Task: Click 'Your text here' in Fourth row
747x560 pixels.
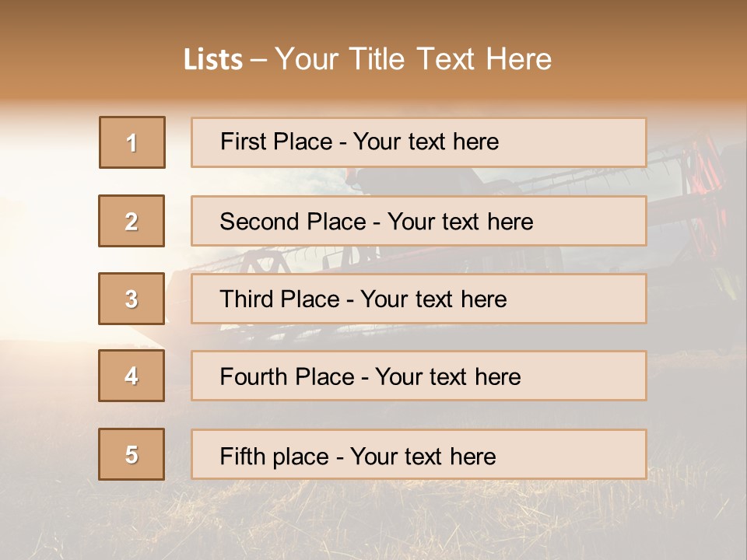Action: pos(447,377)
